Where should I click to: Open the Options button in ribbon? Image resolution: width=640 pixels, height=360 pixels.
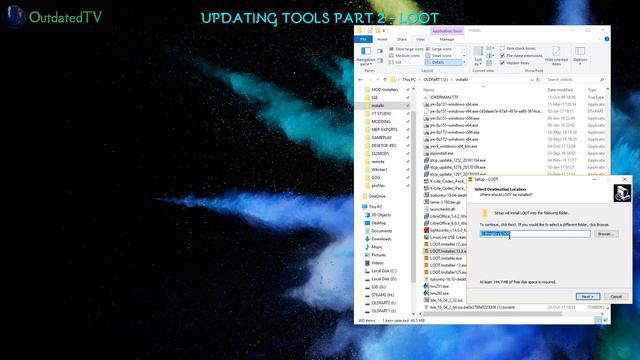[x=580, y=55]
